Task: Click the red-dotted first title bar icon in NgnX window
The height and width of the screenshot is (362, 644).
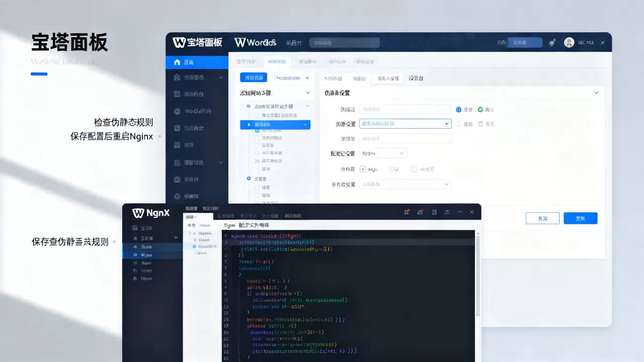Action: pos(406,212)
